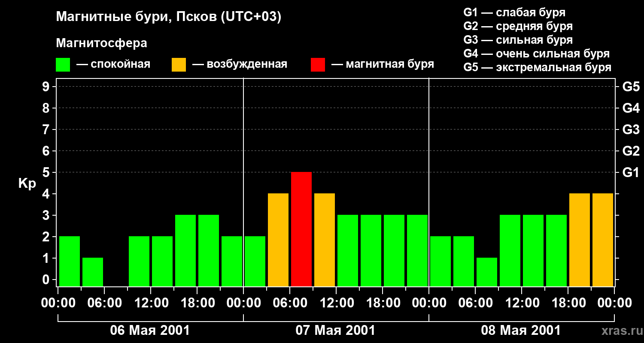The width and height of the screenshot is (644, 343).
Task: Click the green bar for 21:00–00:00 on 06 Мая
Action: pyautogui.click(x=232, y=261)
